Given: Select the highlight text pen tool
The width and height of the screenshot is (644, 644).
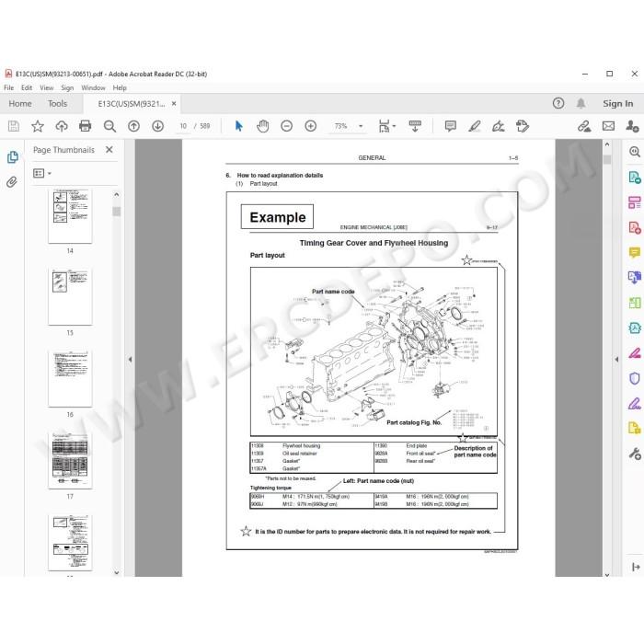Looking at the screenshot, I should pyautogui.click(x=475, y=126).
